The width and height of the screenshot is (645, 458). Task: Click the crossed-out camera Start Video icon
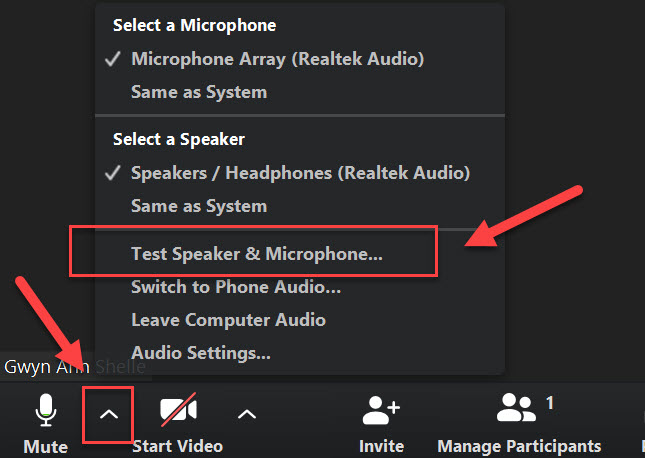[179, 410]
